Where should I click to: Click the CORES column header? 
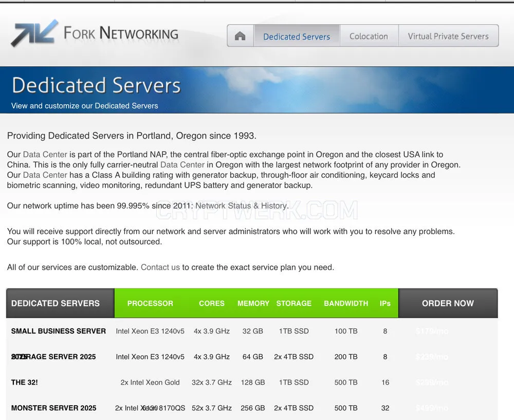212,303
